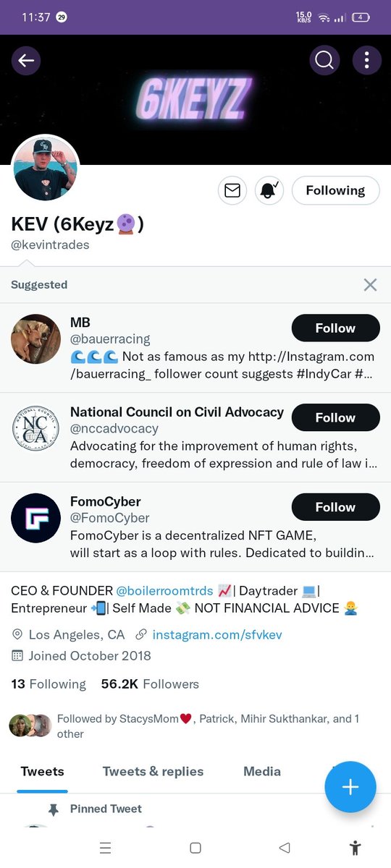The image size is (391, 868).
Task: Dismiss the Suggested accounts panel
Action: (370, 285)
